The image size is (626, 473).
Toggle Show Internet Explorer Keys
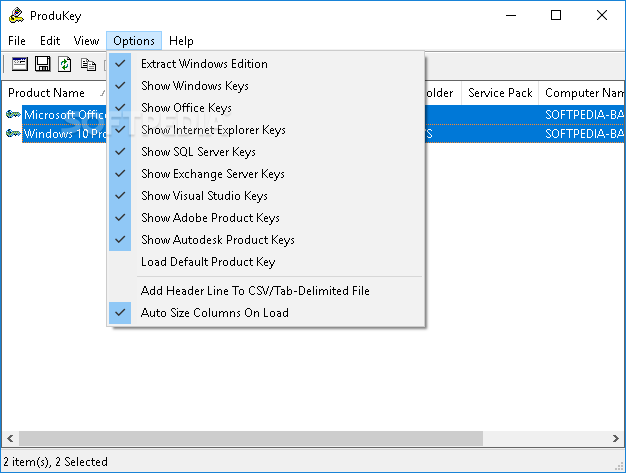pyautogui.click(x=266, y=130)
